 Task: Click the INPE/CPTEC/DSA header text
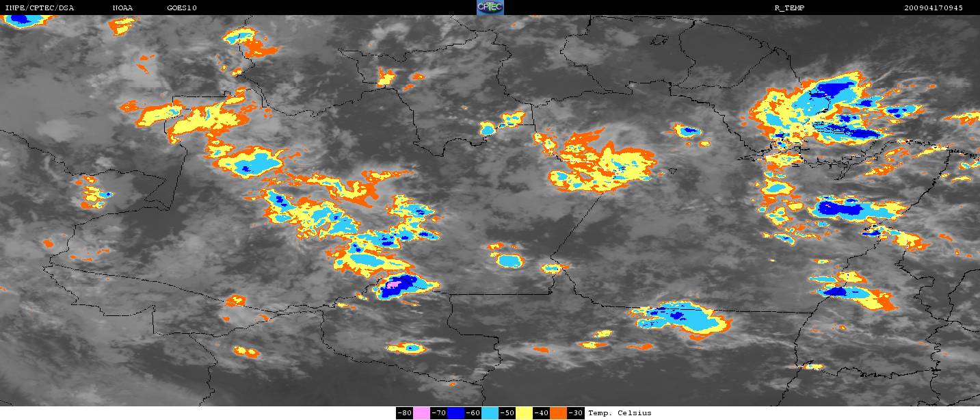coord(39,8)
